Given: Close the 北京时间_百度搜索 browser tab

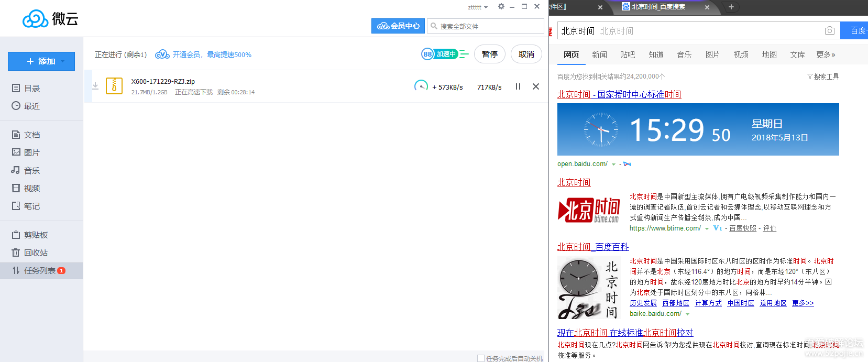Looking at the screenshot, I should (x=707, y=7).
